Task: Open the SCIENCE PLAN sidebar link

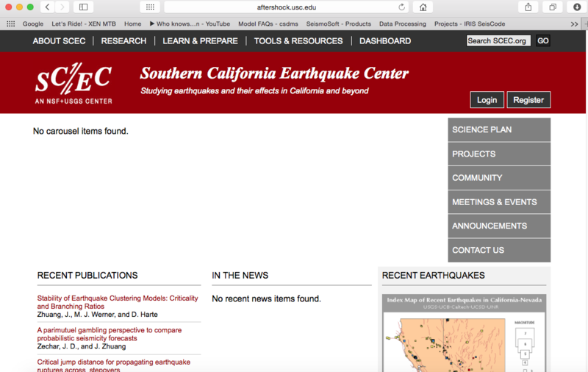Action: point(499,129)
